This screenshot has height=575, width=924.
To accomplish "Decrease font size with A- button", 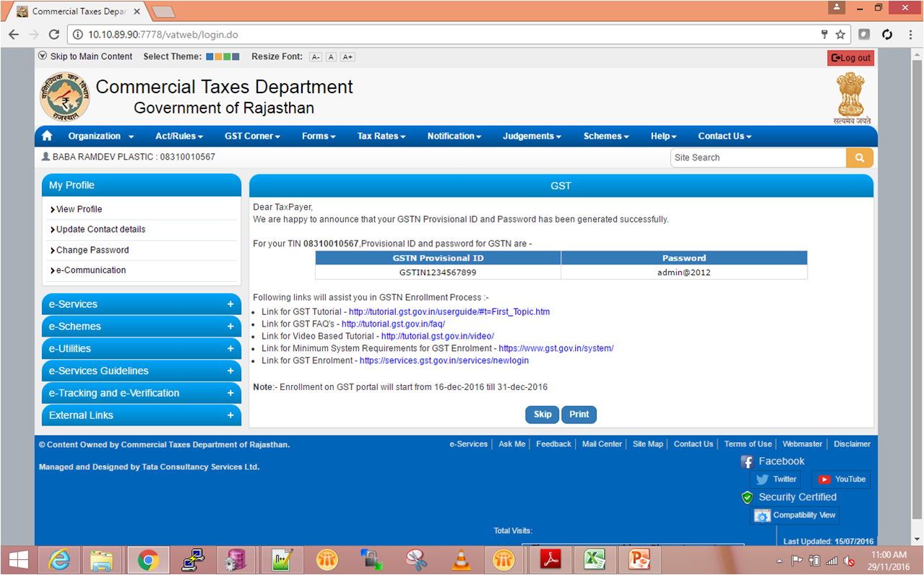I will 316,57.
